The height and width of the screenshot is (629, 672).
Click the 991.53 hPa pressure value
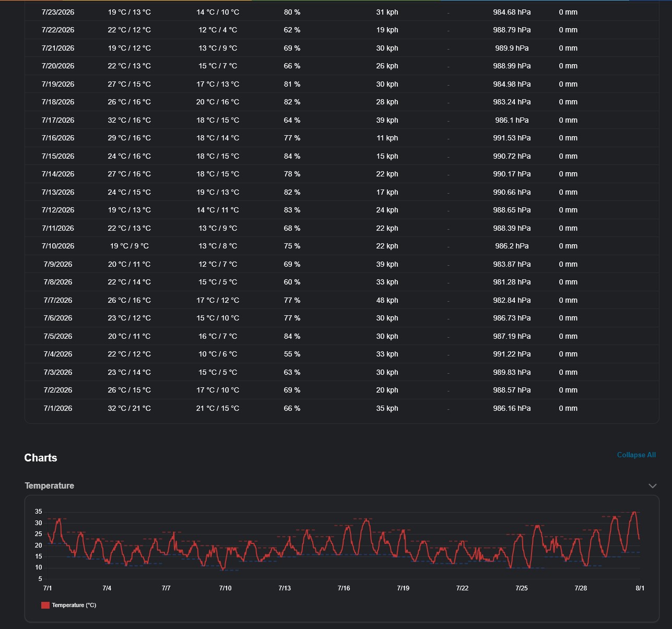click(x=512, y=138)
